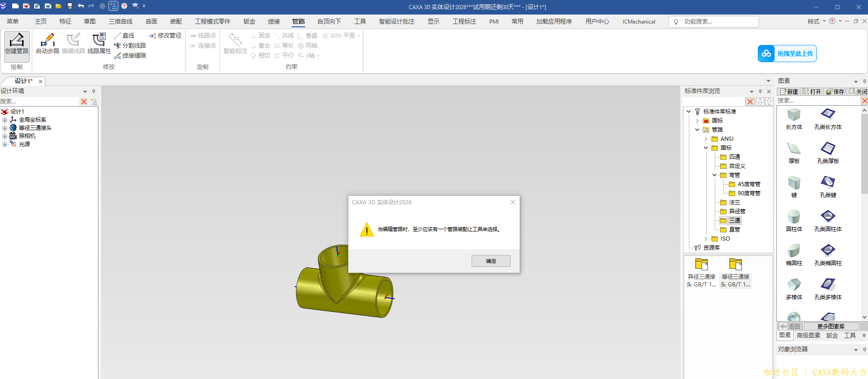
Task: Click 确定 in the warning dialog
Action: (x=491, y=261)
